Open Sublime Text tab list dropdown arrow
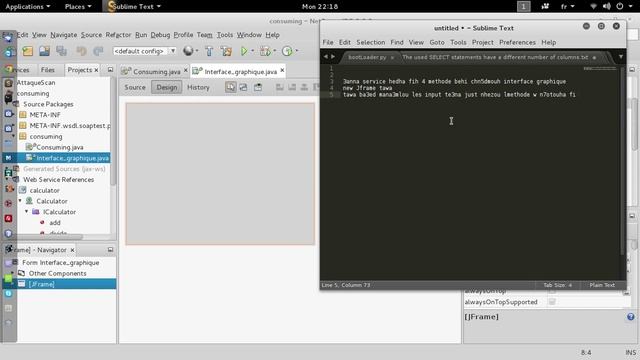Image resolution: width=640 pixels, height=360 pixels. coord(621,57)
